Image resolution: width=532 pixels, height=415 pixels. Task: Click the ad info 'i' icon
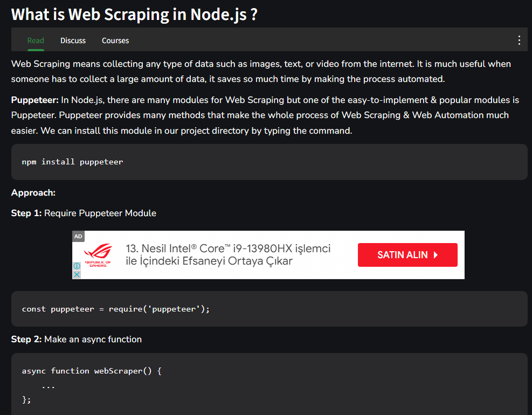(77, 266)
